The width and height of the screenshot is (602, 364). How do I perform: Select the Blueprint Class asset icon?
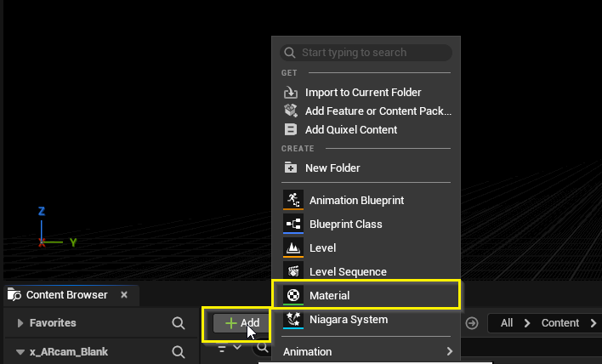(x=292, y=225)
